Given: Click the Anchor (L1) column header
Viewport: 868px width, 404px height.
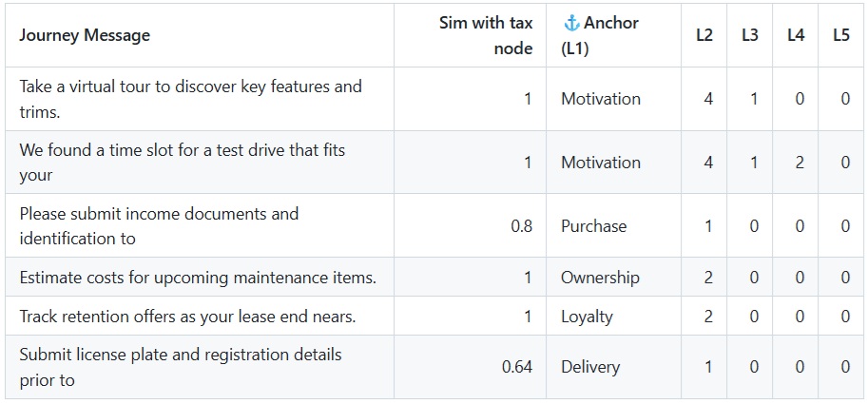Looking at the screenshot, I should coord(601,35).
